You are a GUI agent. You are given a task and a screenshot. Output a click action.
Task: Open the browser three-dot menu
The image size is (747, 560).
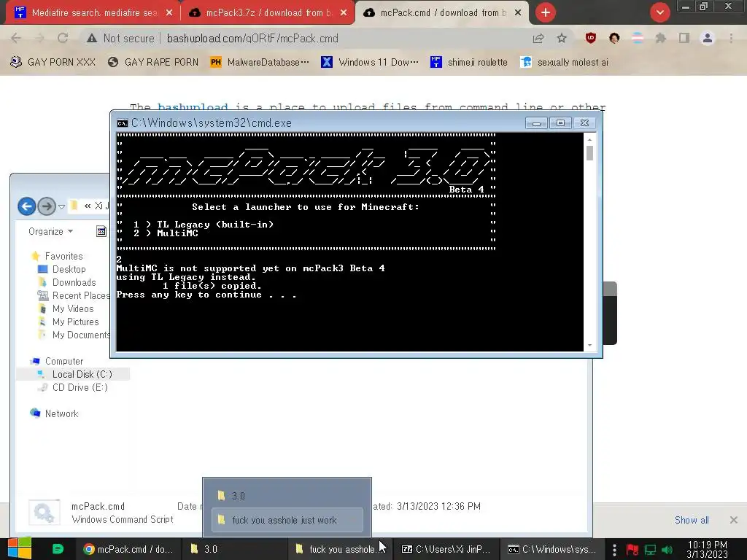[731, 38]
